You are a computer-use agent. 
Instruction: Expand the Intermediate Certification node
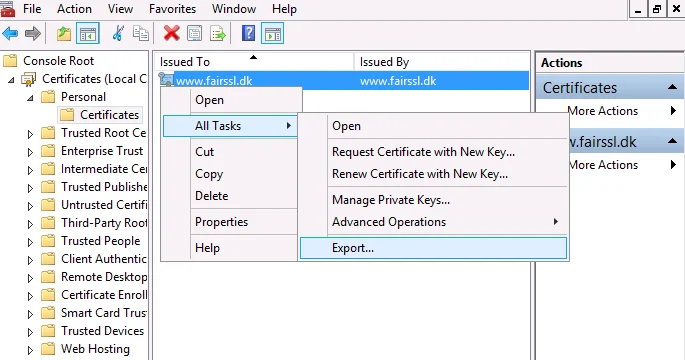[30, 170]
